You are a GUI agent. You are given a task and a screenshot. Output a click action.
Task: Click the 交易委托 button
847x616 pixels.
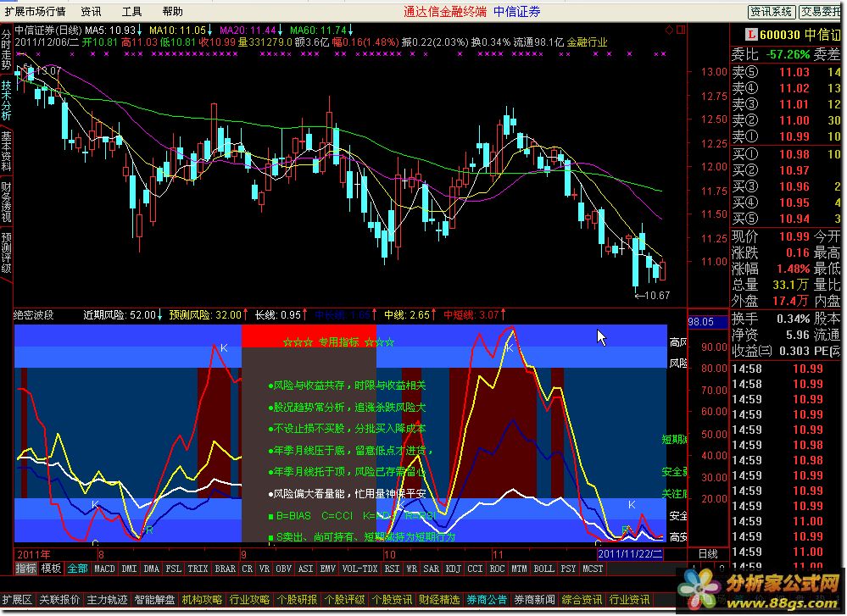[820, 11]
